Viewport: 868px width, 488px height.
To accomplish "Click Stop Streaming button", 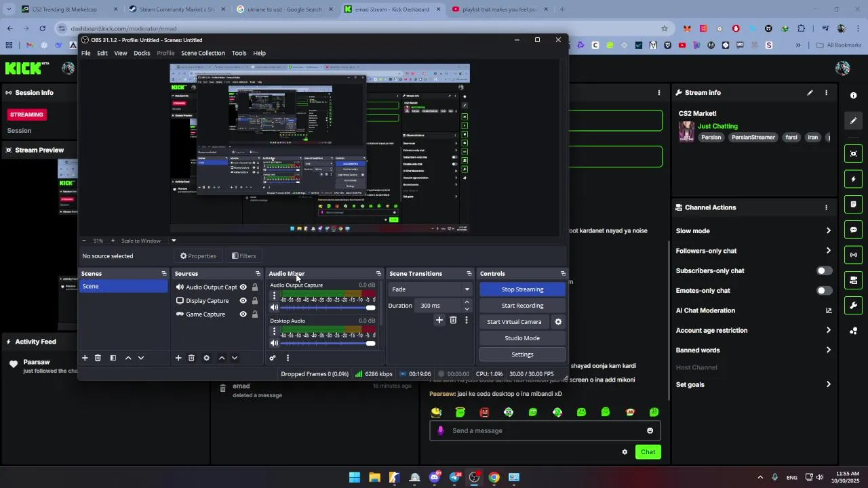I will click(522, 289).
